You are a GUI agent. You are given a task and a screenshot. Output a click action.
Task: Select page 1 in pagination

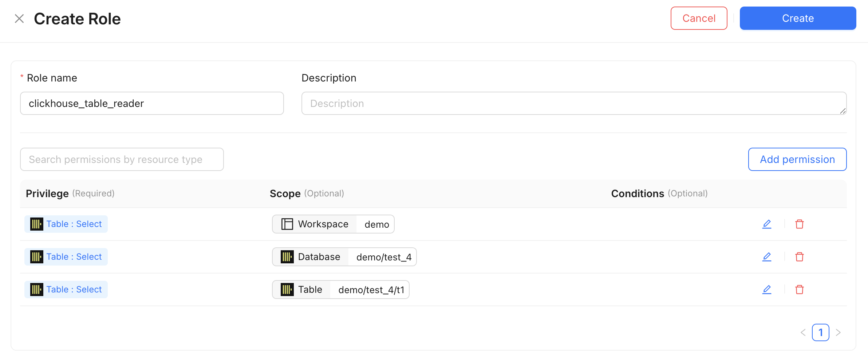(821, 332)
